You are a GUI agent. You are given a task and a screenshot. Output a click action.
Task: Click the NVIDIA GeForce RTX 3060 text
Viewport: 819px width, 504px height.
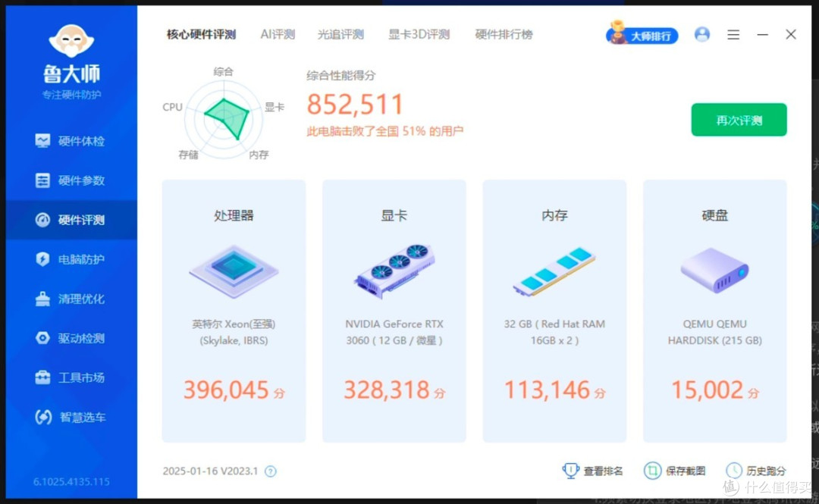coord(394,332)
